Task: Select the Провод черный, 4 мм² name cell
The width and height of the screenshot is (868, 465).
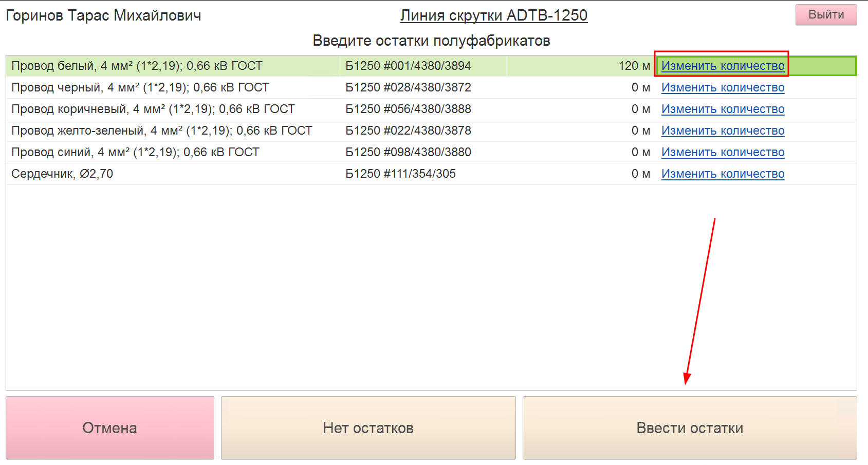Action: coord(173,87)
